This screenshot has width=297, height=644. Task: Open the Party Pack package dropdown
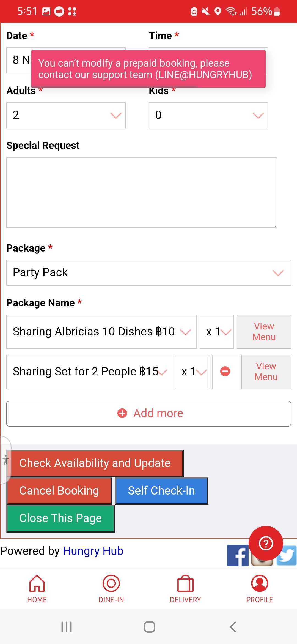[148, 273]
